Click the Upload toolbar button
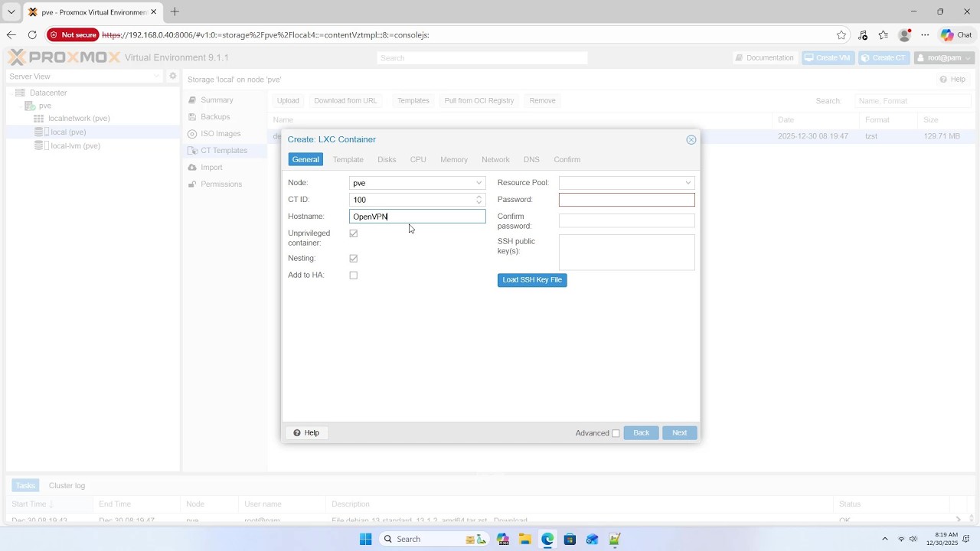This screenshot has width=980, height=551. 288,101
